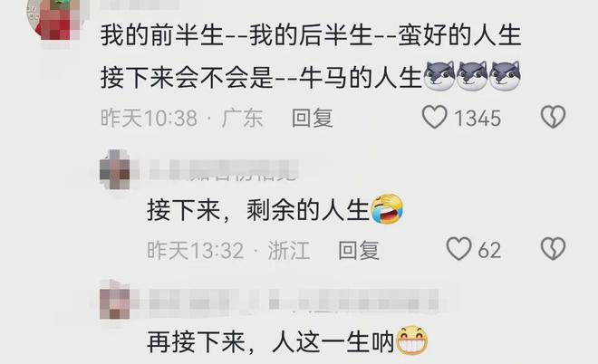Dislike the 浙江 reply with the broken heart

(553, 249)
